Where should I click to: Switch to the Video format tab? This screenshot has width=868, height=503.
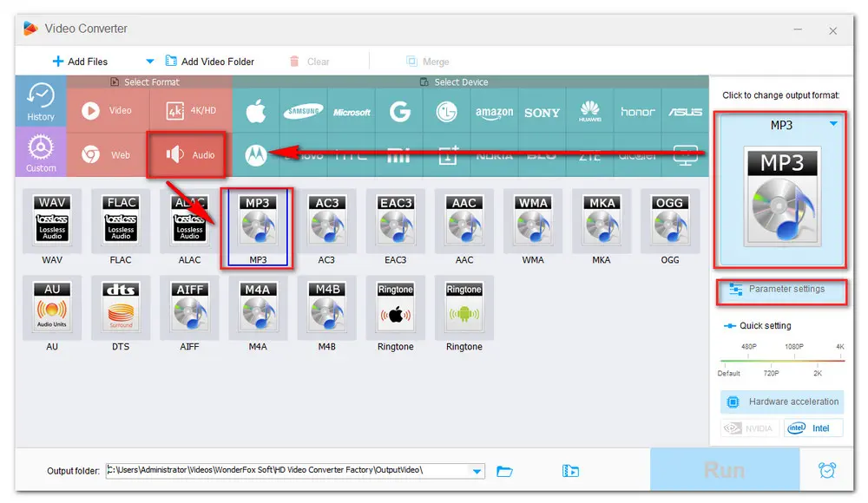click(108, 110)
